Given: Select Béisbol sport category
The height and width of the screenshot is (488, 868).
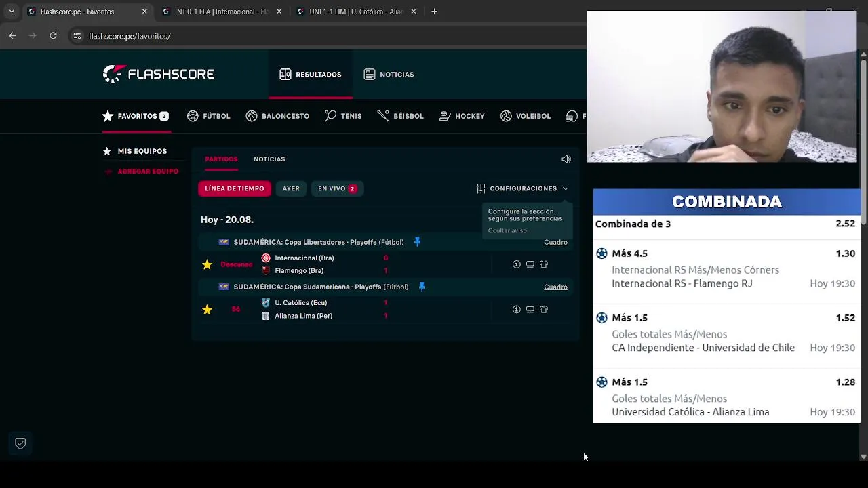Looking at the screenshot, I should click(x=401, y=116).
